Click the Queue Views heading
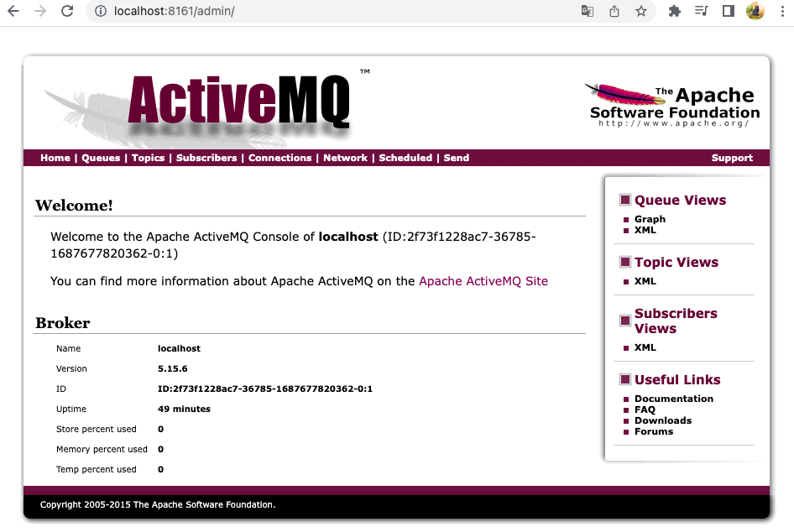Screen dimensions: 794x532 [x=680, y=201]
